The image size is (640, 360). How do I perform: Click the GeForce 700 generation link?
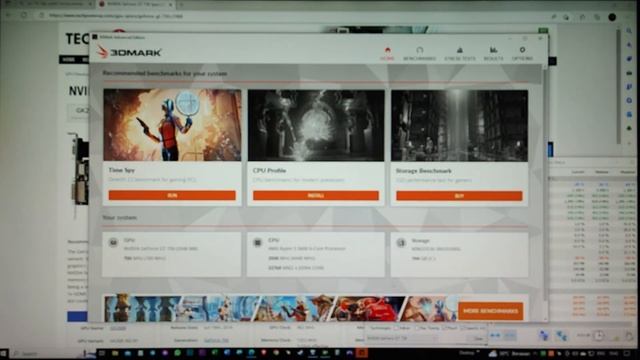coord(216,340)
